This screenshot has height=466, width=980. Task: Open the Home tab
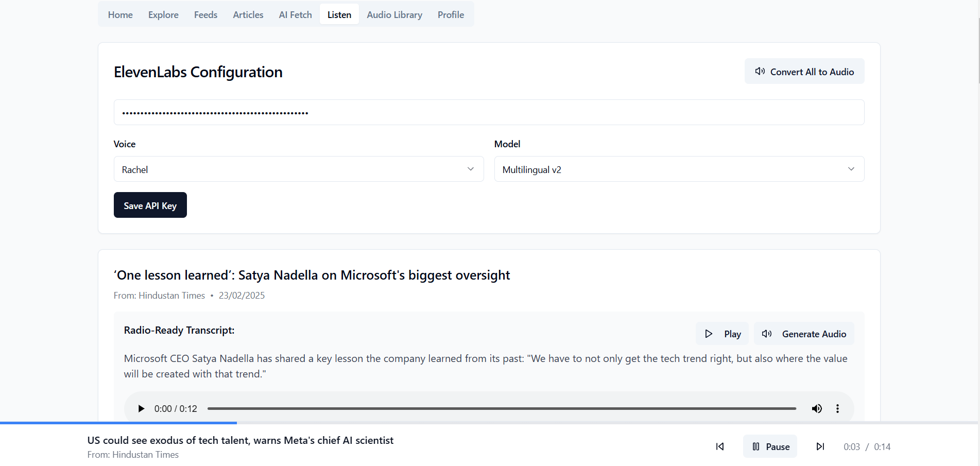(x=121, y=15)
